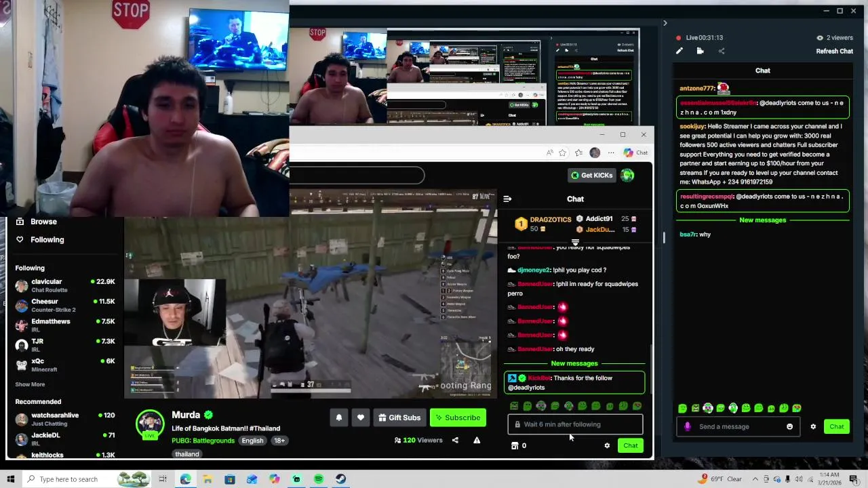This screenshot has width=868, height=488.
Task: Open File Explorer from the taskbar
Action: [x=208, y=479]
